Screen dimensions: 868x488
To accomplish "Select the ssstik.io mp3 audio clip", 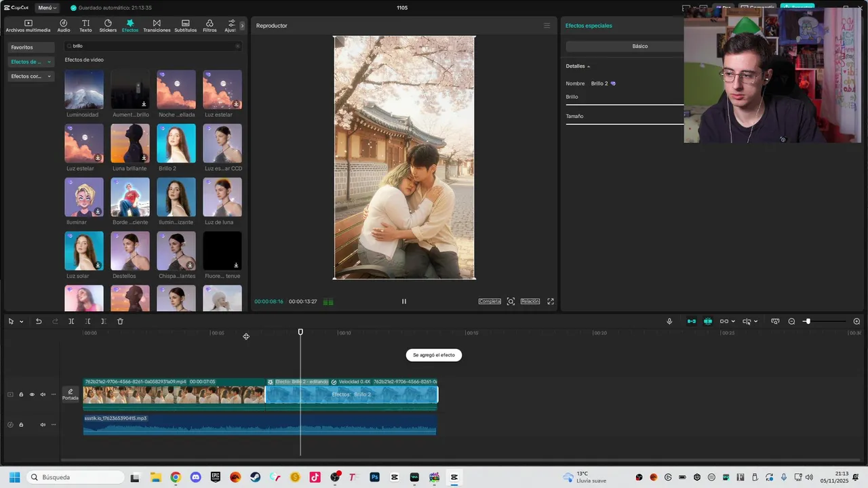I will (x=260, y=424).
